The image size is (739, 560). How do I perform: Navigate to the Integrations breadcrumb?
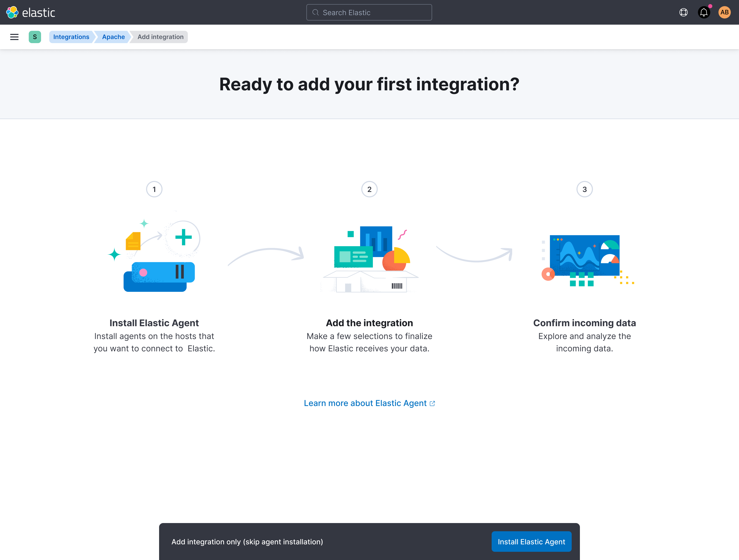(x=71, y=37)
